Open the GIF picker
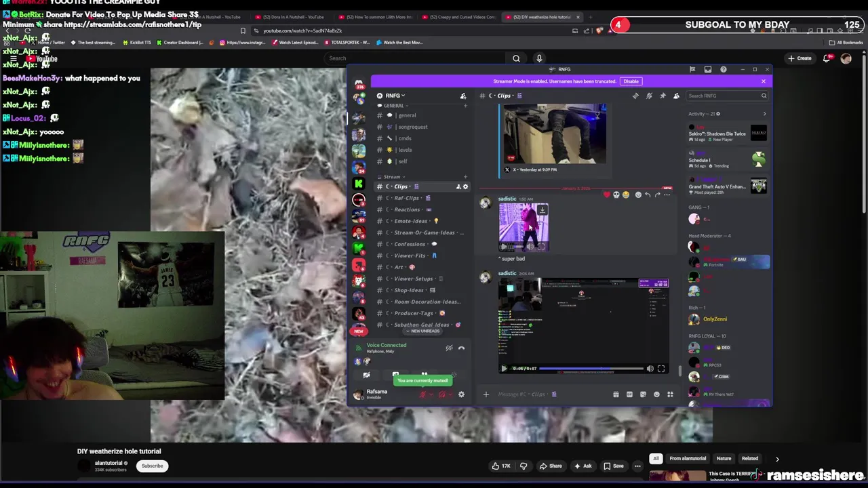 (x=629, y=394)
